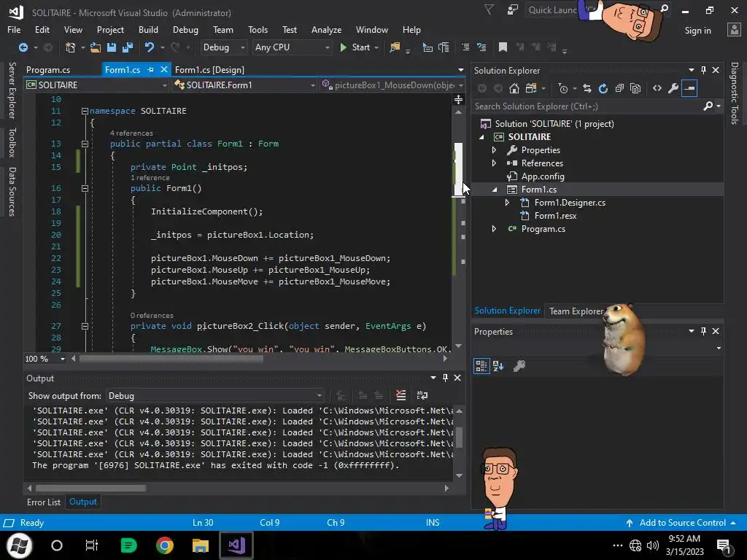Click the bookmark icon in the toolbar
Image resolution: width=747 pixels, height=560 pixels.
tap(503, 47)
